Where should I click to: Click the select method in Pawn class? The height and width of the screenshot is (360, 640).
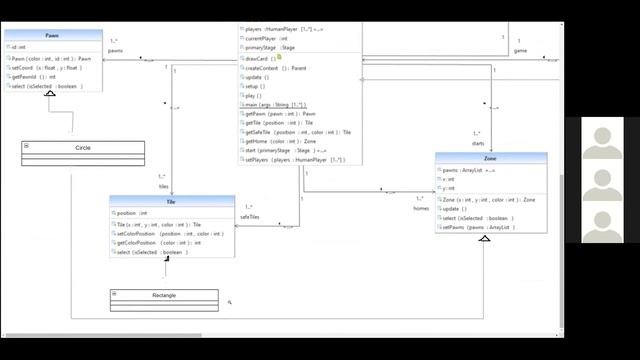[x=44, y=86]
